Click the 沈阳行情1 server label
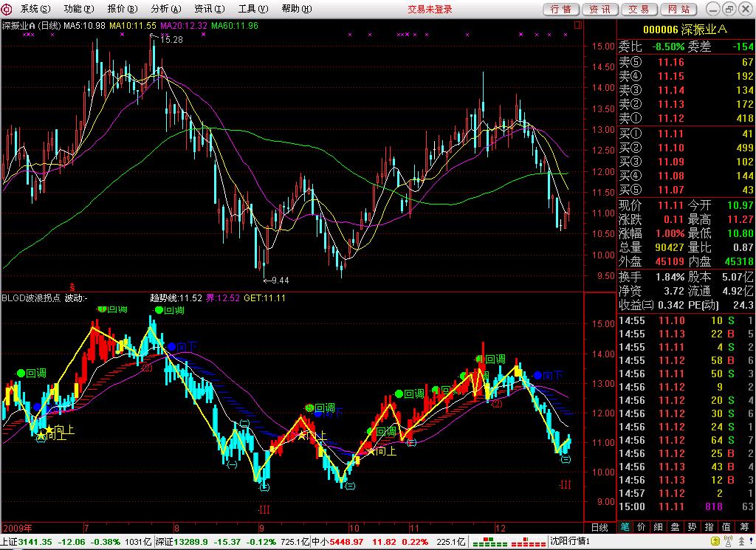 (x=571, y=542)
